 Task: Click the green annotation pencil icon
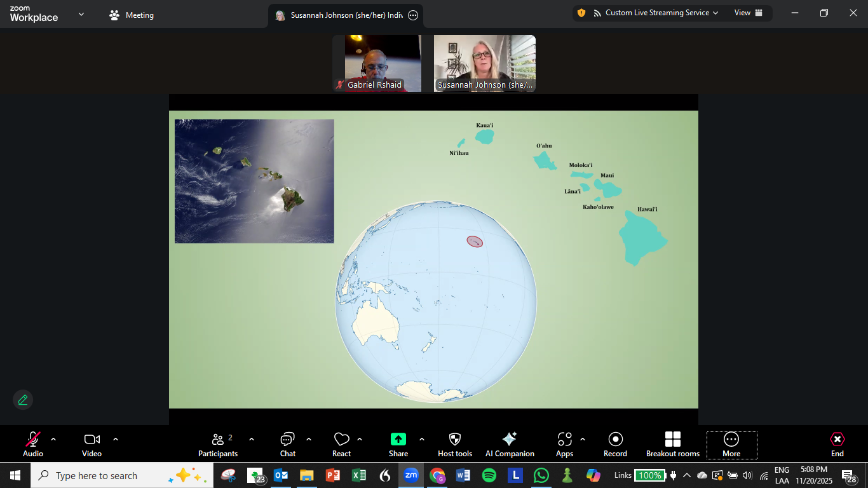click(23, 400)
